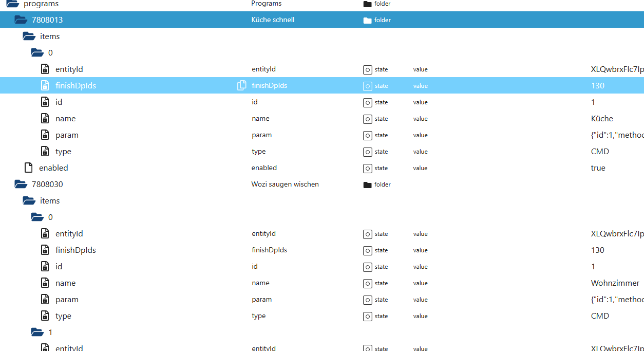Select the 7808030 tree node

[x=47, y=184]
